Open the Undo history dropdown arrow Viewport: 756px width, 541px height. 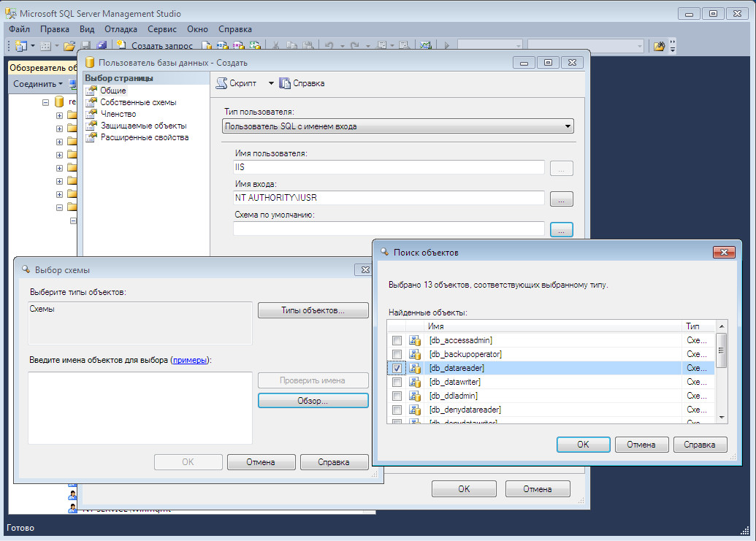343,46
